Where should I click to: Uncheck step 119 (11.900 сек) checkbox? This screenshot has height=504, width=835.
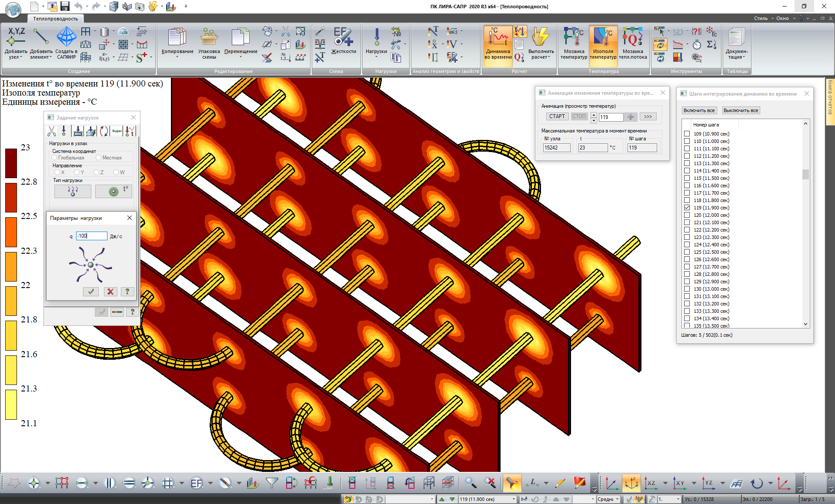(x=687, y=208)
